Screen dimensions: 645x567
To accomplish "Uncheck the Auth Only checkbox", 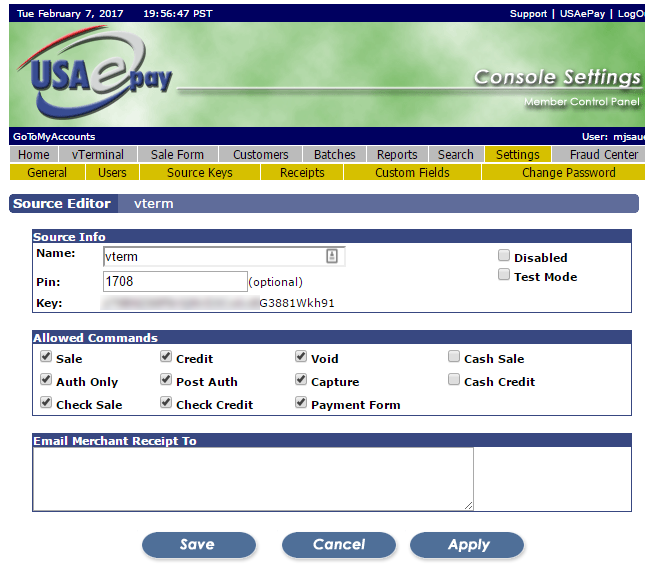I will tap(46, 379).
